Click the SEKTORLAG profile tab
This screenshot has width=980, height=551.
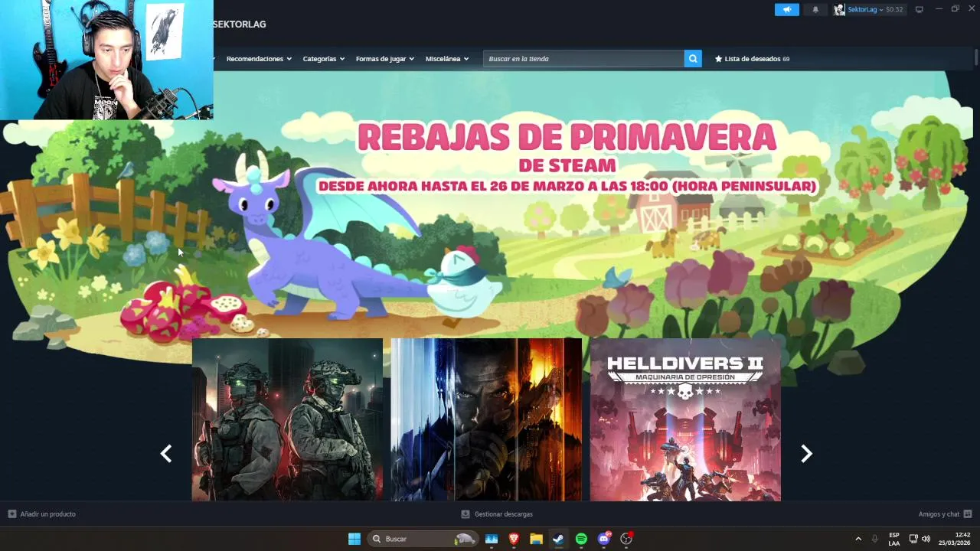coord(240,24)
